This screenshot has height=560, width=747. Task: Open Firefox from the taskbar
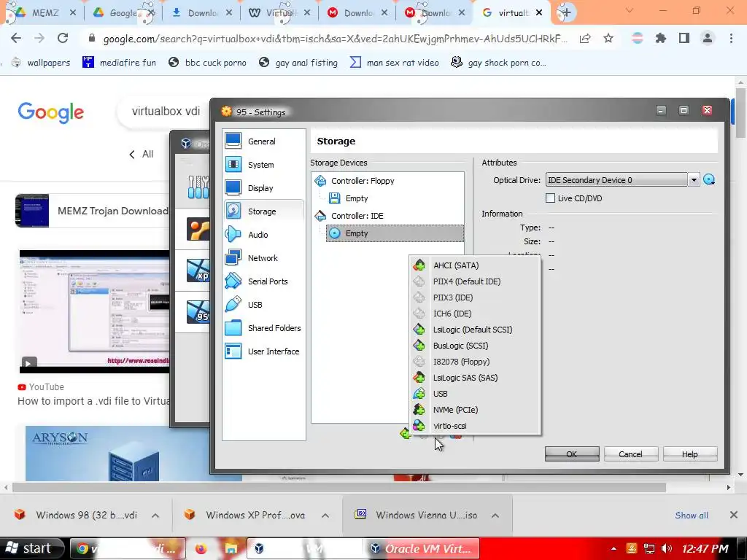(201, 548)
